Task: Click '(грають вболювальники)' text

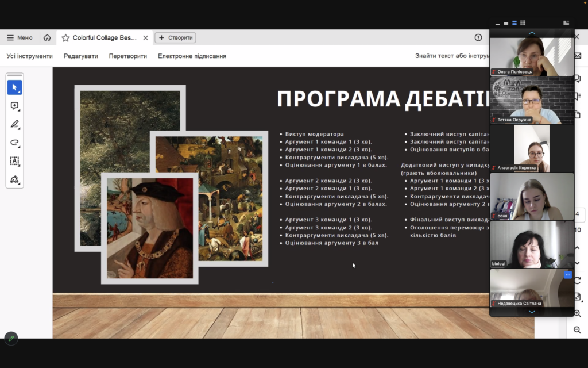Action: pyautogui.click(x=439, y=173)
